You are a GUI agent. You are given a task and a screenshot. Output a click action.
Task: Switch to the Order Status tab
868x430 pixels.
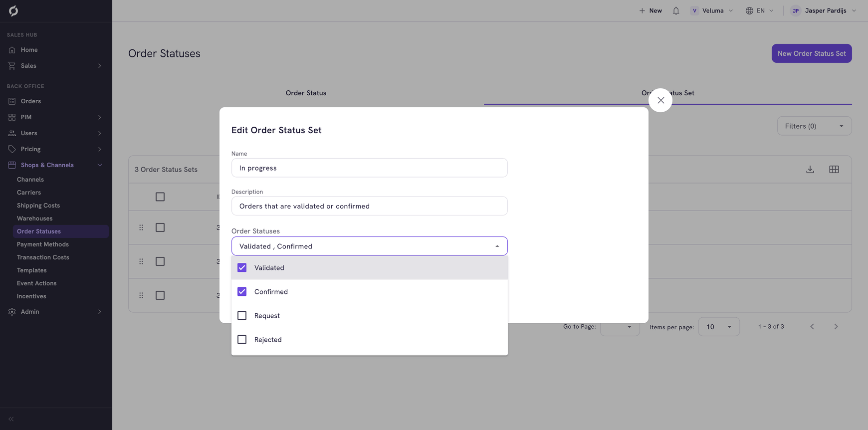click(306, 93)
